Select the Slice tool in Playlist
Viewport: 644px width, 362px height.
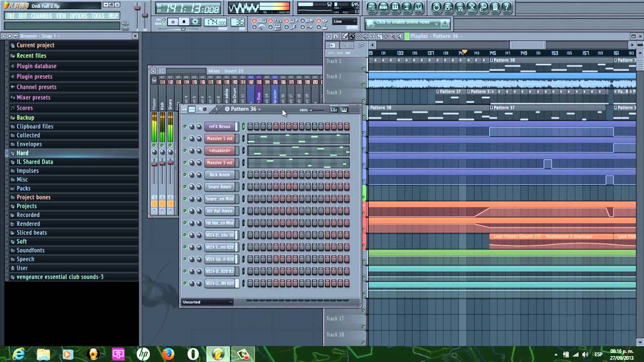(379, 36)
